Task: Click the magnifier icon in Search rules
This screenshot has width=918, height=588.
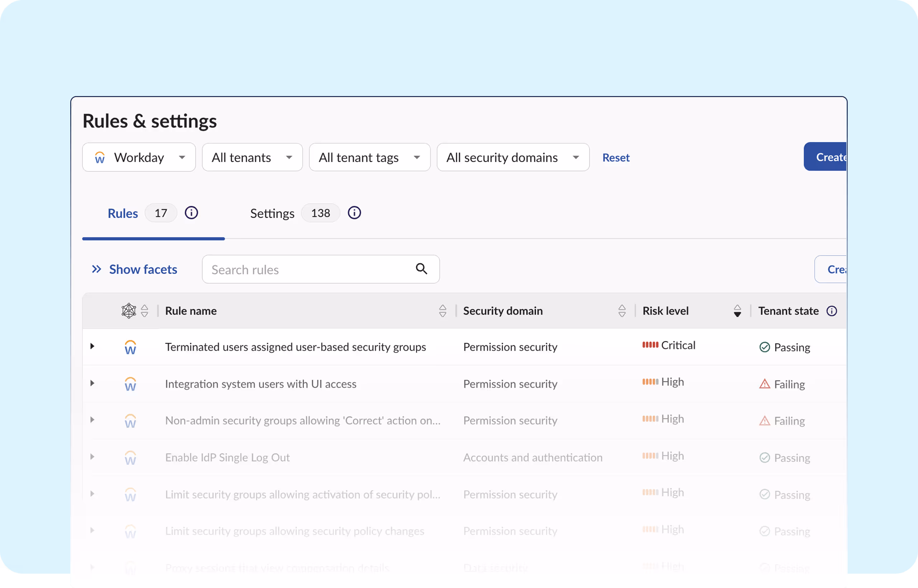Action: click(421, 269)
